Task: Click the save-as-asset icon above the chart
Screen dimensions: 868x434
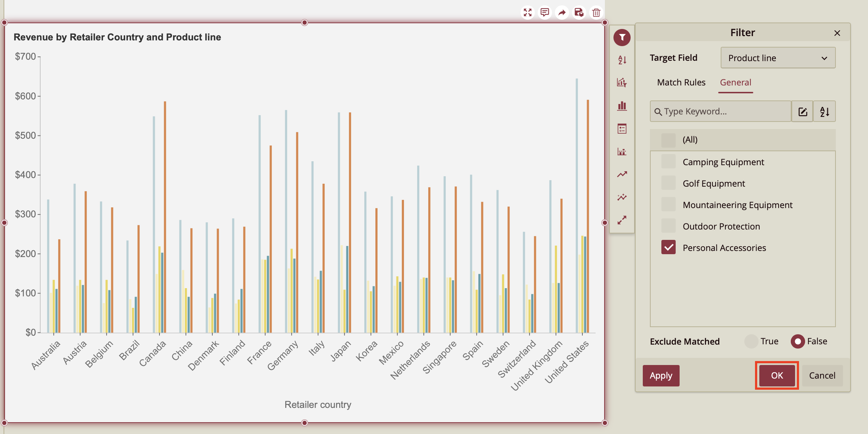Action: pyautogui.click(x=579, y=13)
